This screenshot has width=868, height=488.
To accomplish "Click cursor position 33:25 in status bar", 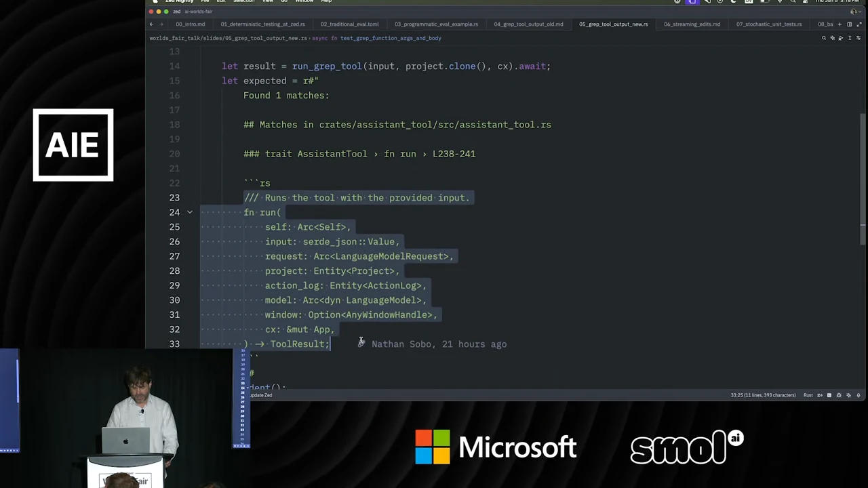I will 763,395.
